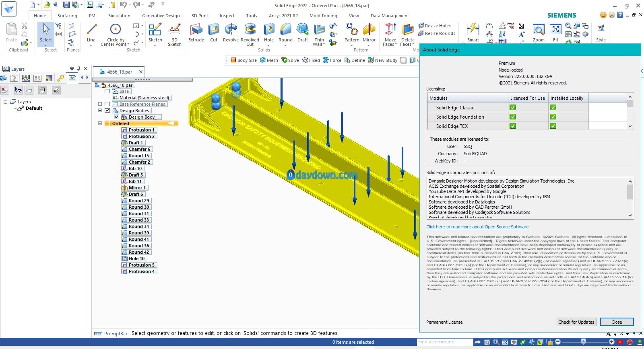Click the Mesh simulation command
The width and height of the screenshot is (644, 349).
269,60
